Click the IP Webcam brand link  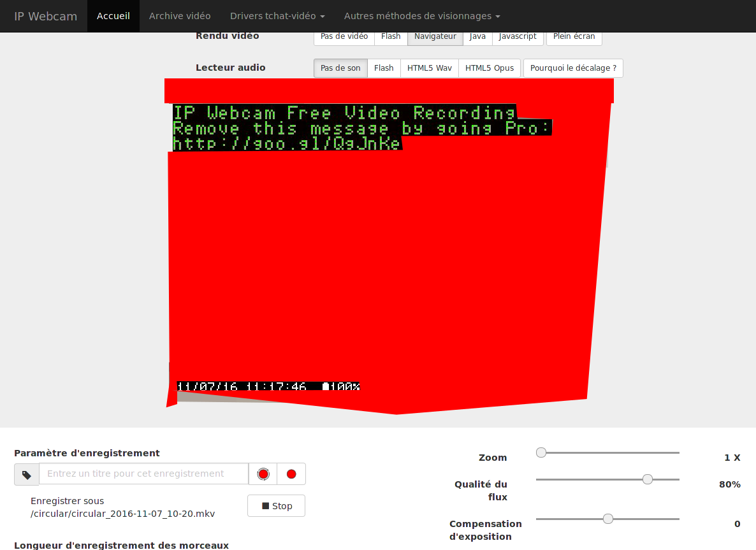coord(46,16)
